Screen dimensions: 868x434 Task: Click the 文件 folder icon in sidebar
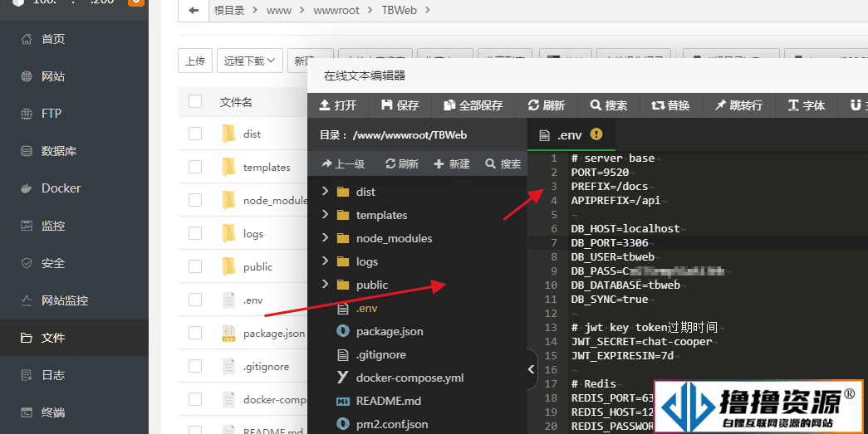[x=26, y=338]
